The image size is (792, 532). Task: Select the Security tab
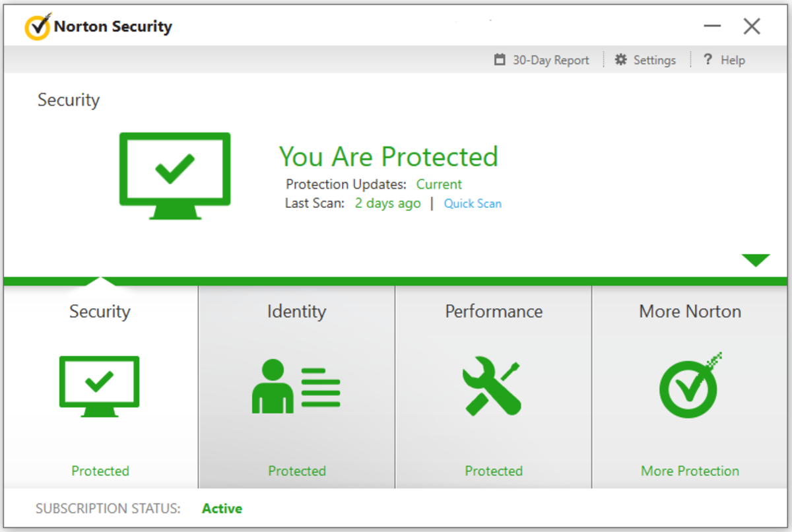tap(99, 312)
